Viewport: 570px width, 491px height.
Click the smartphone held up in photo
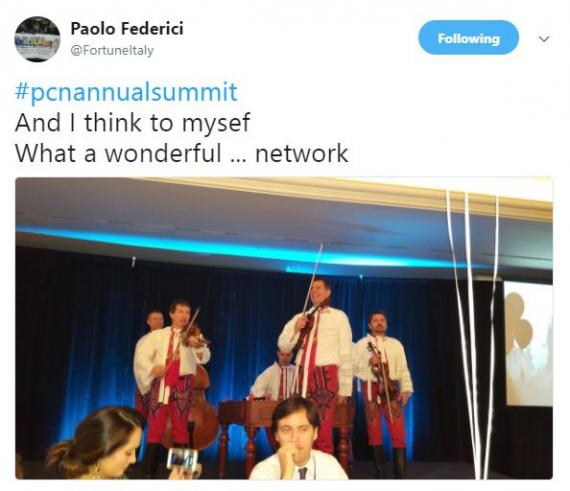click(182, 459)
